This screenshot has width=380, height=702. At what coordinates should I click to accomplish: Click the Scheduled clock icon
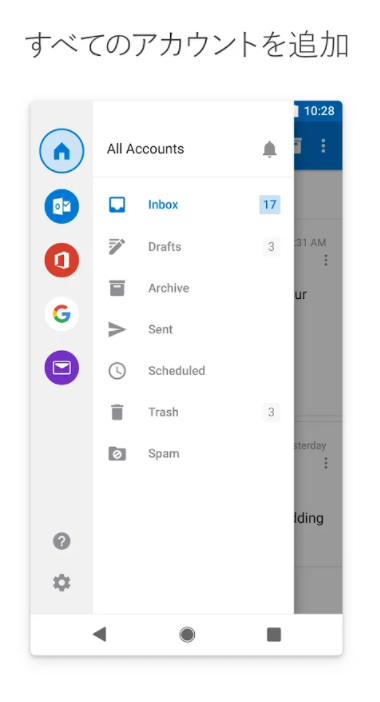pos(117,371)
